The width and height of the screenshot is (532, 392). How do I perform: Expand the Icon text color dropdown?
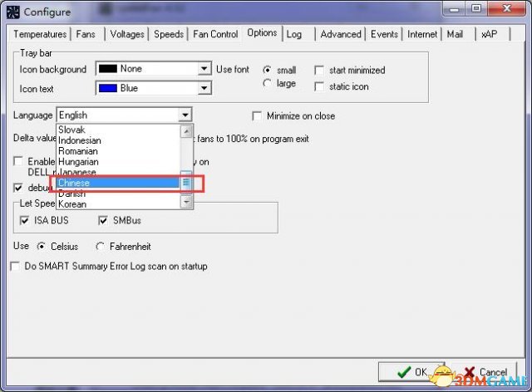pyautogui.click(x=204, y=89)
